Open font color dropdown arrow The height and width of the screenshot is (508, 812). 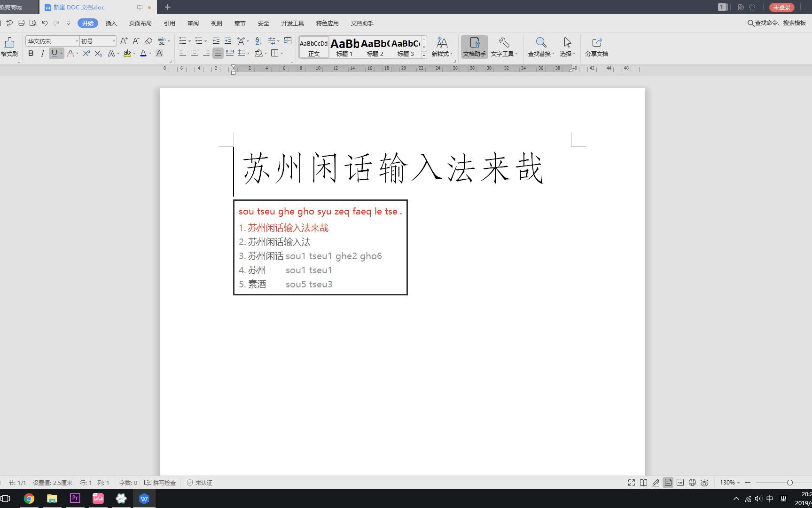coord(150,54)
